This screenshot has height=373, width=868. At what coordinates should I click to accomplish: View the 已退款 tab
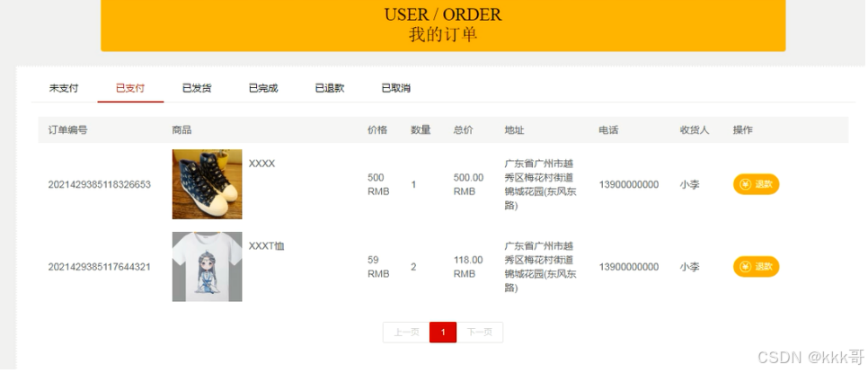point(330,88)
